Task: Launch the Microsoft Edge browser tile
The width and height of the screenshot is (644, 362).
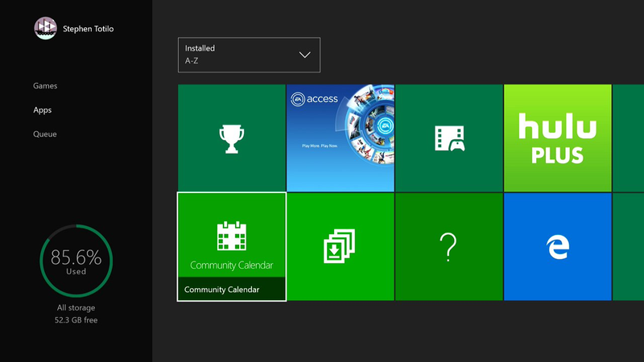Action: pos(558,247)
